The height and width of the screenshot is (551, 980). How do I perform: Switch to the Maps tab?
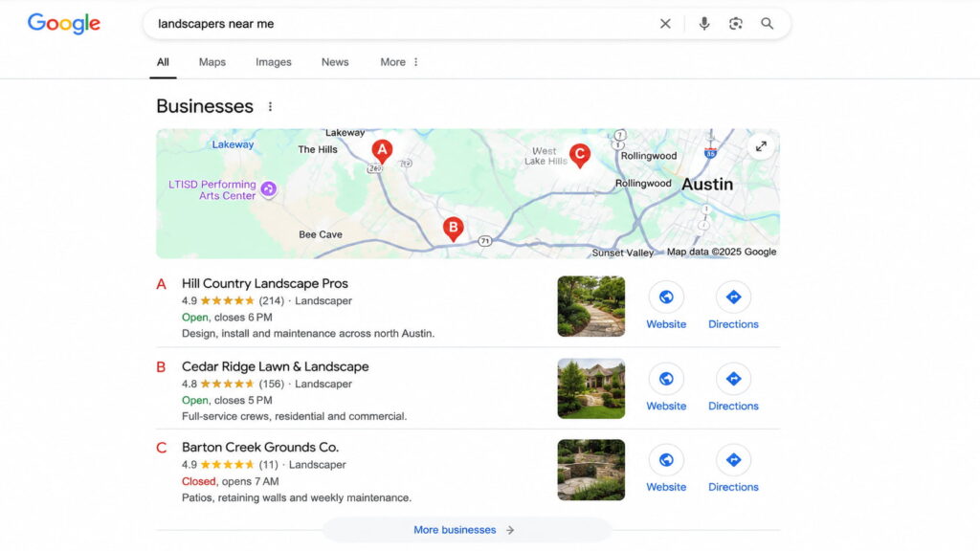[212, 62]
